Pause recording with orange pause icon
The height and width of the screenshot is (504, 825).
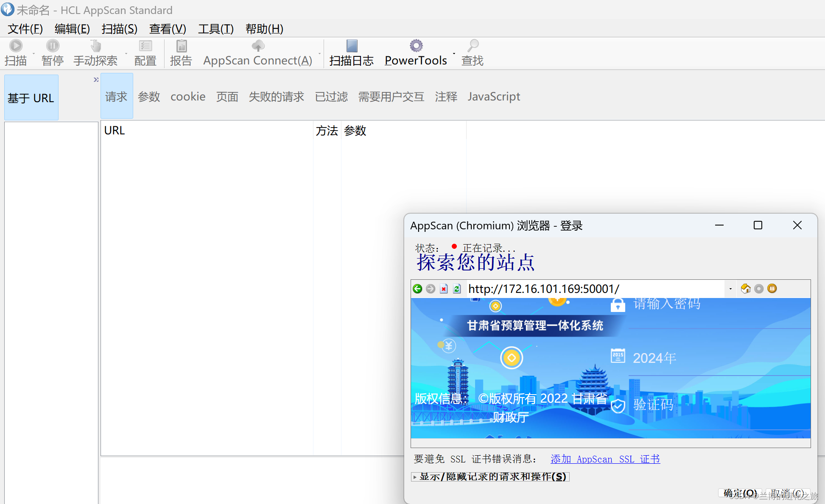tap(772, 289)
